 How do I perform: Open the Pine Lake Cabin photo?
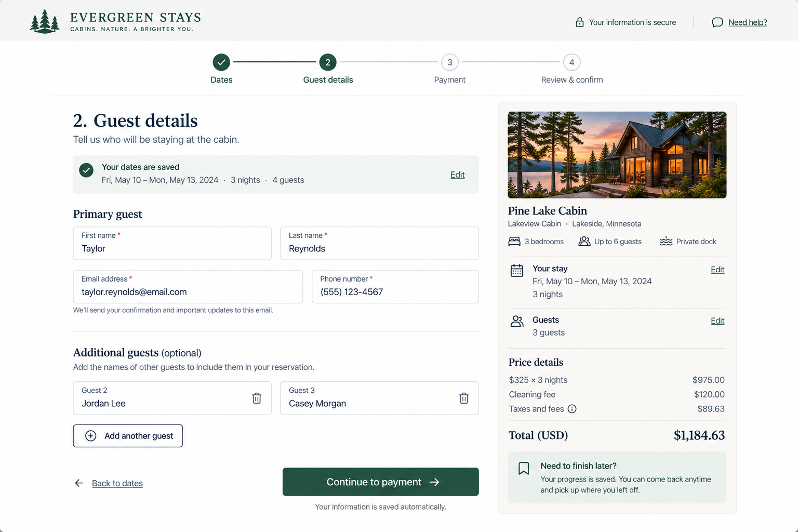[617, 155]
